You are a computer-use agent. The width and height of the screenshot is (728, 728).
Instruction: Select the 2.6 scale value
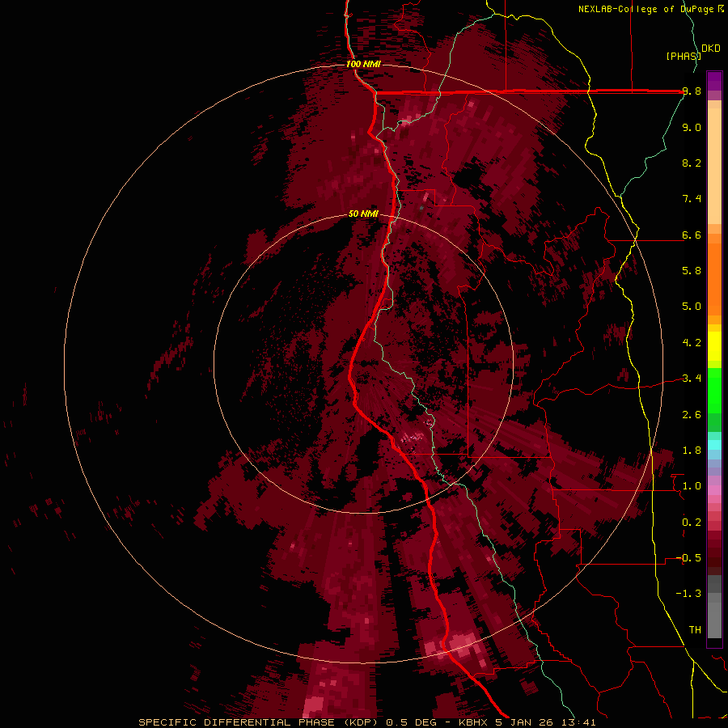coord(692,414)
